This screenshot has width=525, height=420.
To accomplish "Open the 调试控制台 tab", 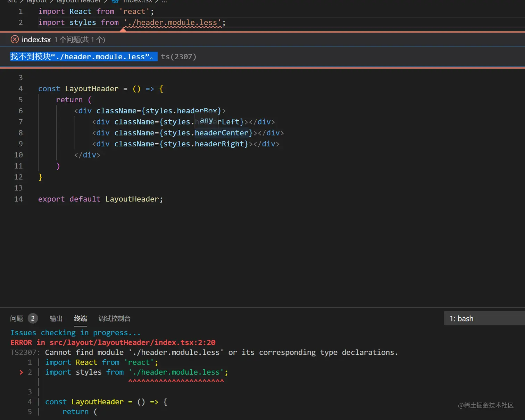I will pyautogui.click(x=115, y=318).
